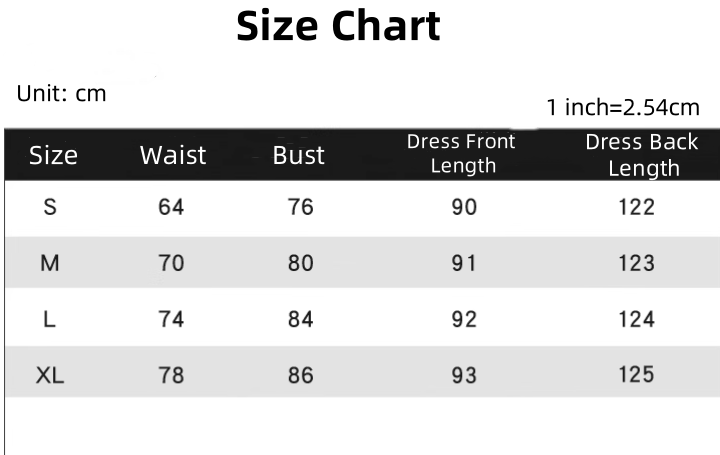Select the S size row label
Screen dimensions: 720x455
(50, 207)
